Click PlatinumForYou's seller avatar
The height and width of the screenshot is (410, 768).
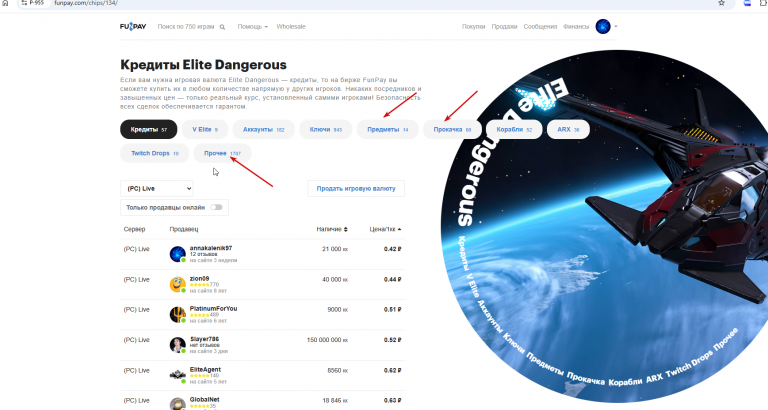coord(177,314)
